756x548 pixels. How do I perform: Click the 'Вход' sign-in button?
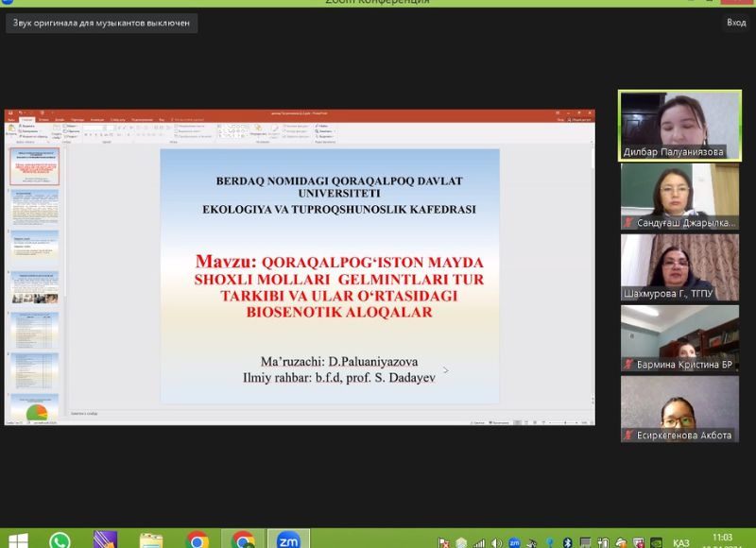(x=736, y=23)
